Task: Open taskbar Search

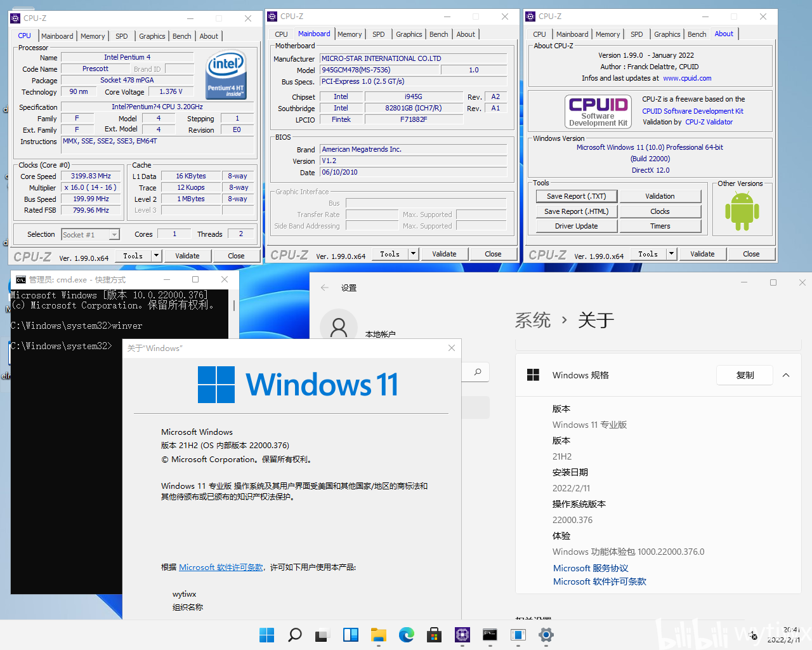Action: point(295,635)
